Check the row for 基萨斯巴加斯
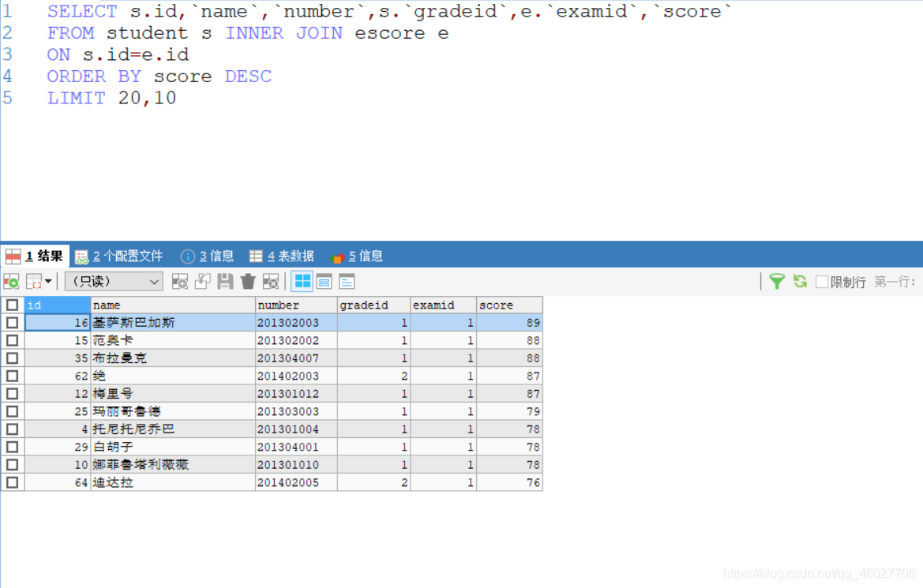This screenshot has width=923, height=588. click(x=13, y=323)
